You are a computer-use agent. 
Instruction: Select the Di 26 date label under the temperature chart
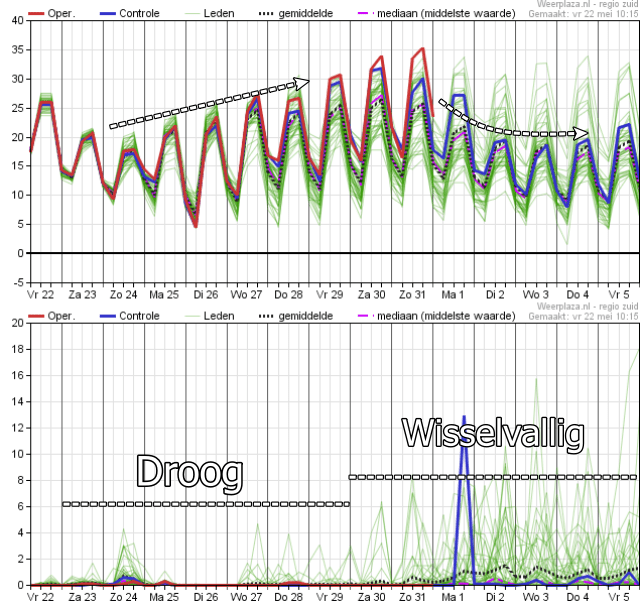(x=206, y=295)
